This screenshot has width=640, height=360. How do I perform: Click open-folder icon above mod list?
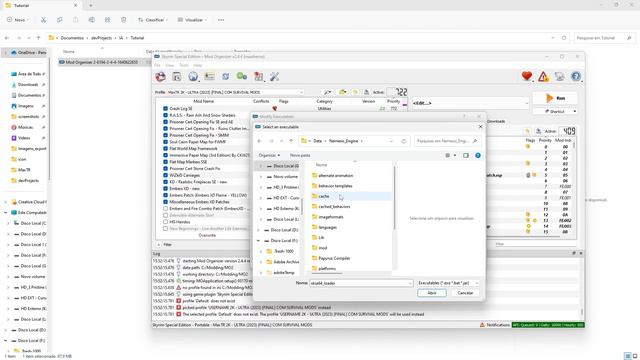[x=342, y=92]
